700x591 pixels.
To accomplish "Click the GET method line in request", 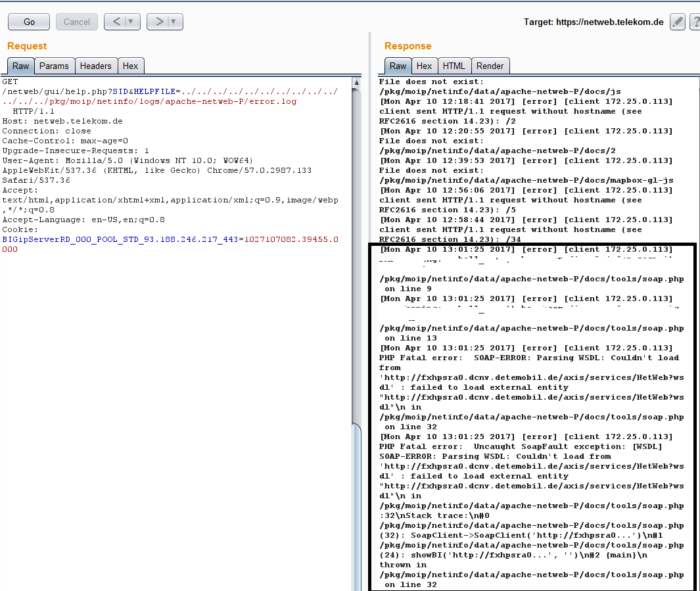I will 10,82.
